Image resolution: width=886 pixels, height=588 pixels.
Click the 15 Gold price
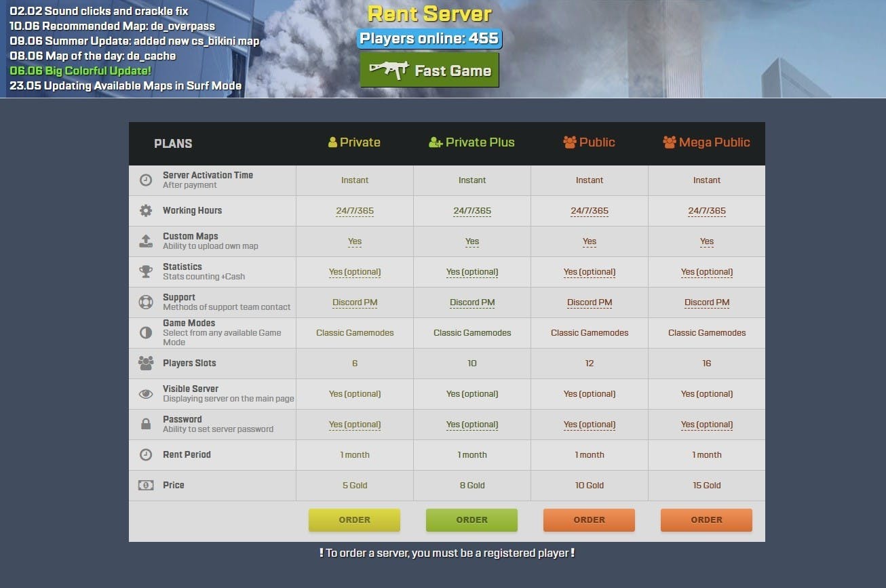point(707,486)
